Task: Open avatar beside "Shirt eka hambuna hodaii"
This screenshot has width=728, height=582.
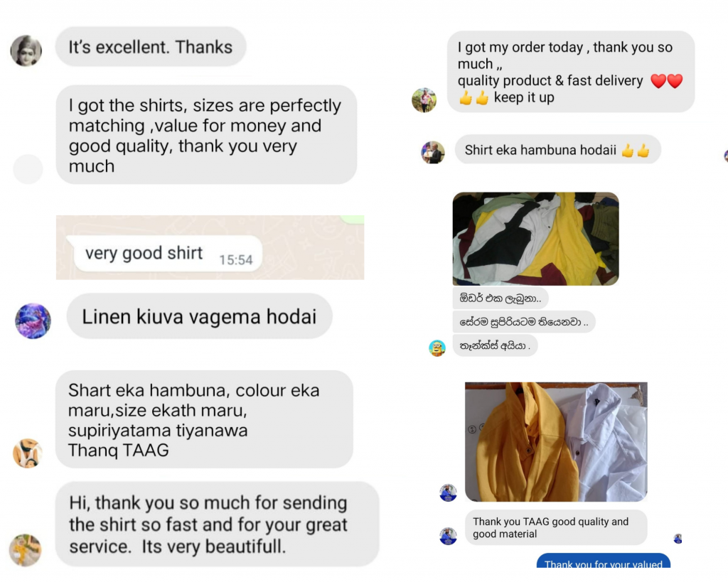Action: 433,152
